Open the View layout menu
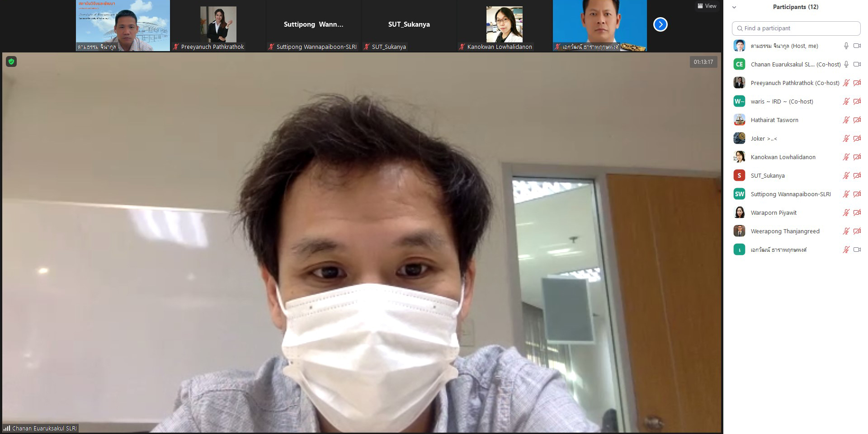 click(707, 6)
